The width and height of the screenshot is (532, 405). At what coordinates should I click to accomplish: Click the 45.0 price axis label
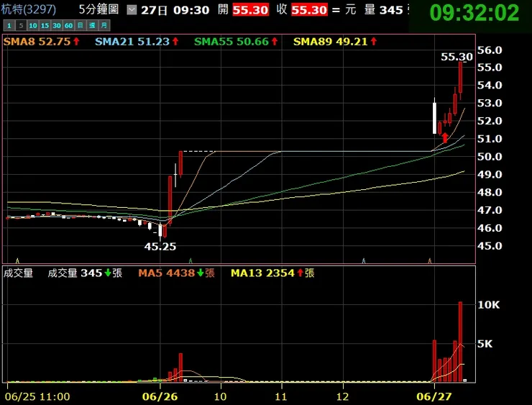[x=490, y=246]
